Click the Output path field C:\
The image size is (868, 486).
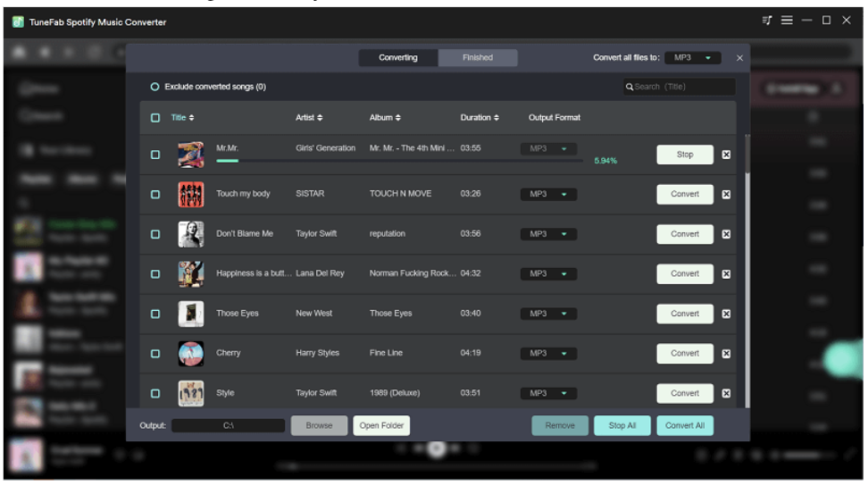pyautogui.click(x=228, y=425)
